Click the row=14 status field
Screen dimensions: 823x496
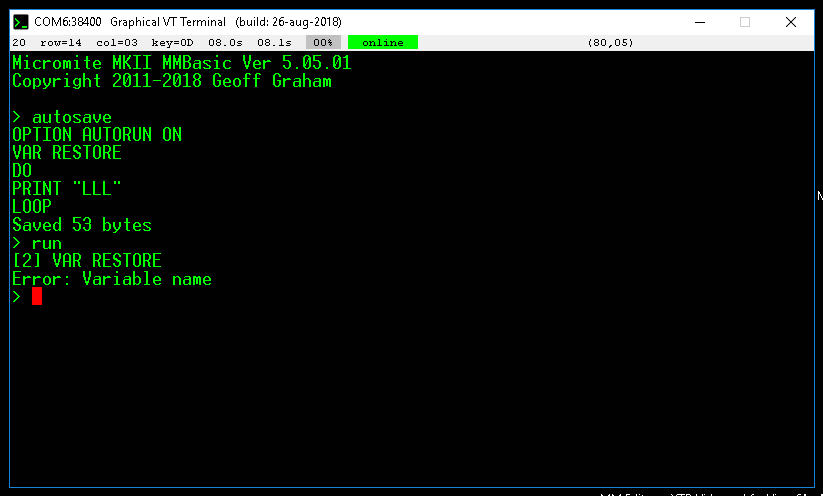[x=61, y=43]
